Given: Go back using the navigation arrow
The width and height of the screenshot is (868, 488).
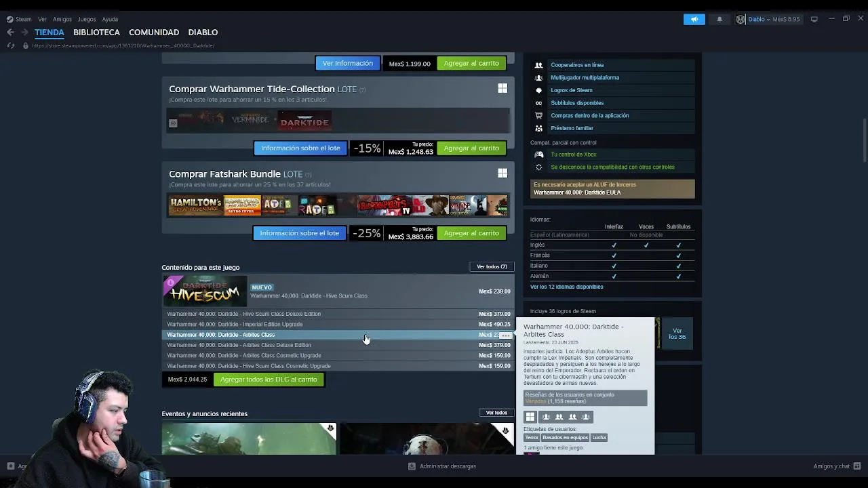Looking at the screenshot, I should click(x=10, y=33).
